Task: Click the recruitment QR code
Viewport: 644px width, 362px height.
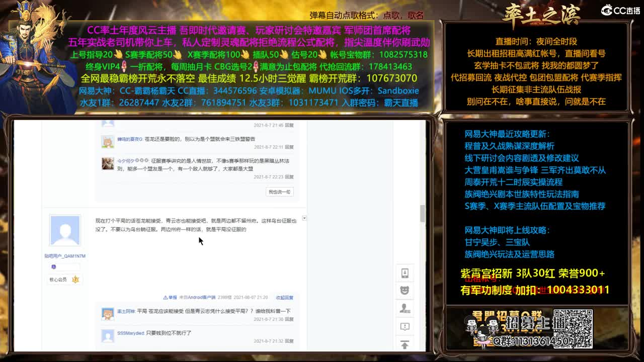Action: 573,329
